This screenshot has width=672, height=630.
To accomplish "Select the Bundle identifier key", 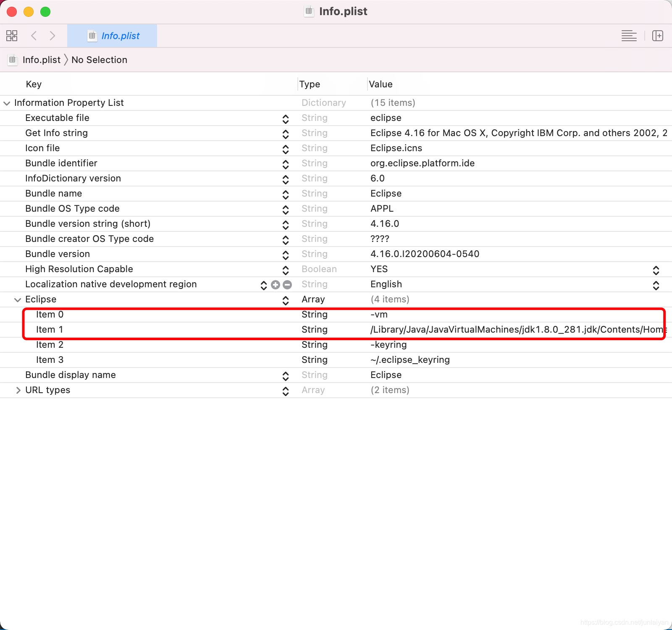I will [x=61, y=163].
